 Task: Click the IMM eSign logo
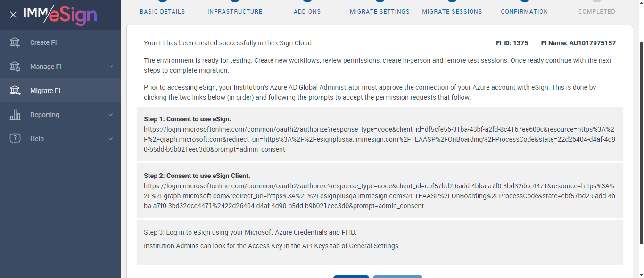click(60, 15)
